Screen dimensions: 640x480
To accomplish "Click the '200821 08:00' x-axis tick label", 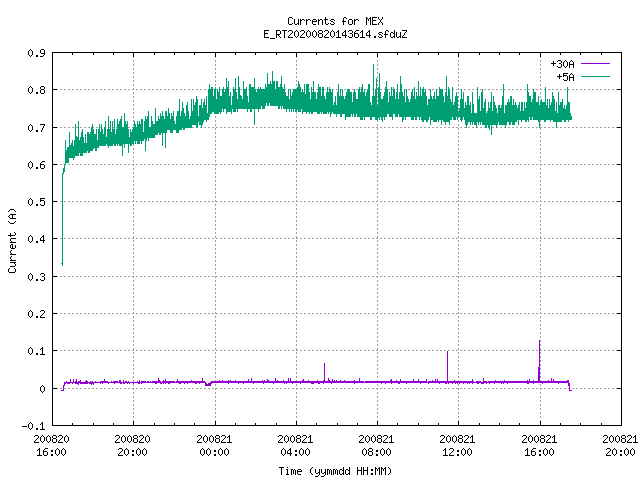I will pos(376,446).
